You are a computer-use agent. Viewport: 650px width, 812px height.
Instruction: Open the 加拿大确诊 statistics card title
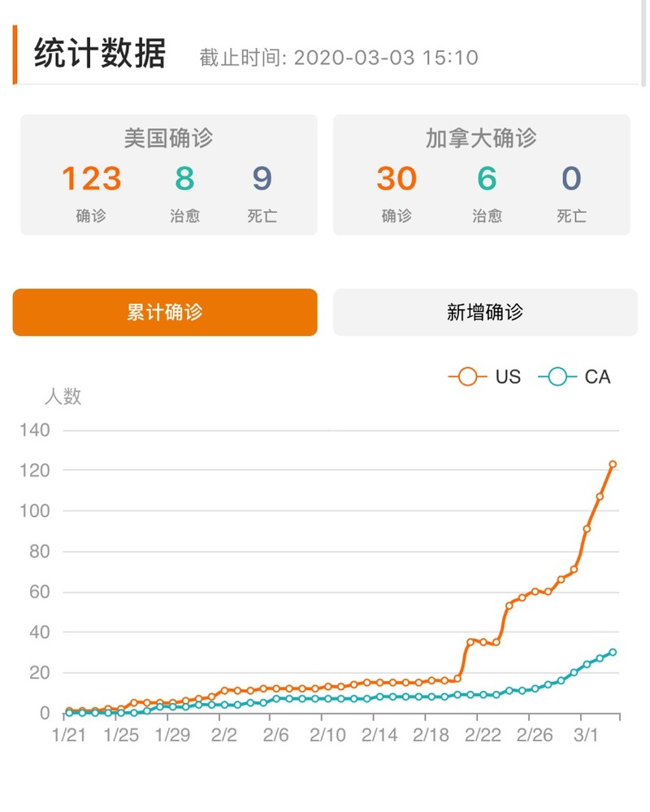(481, 138)
